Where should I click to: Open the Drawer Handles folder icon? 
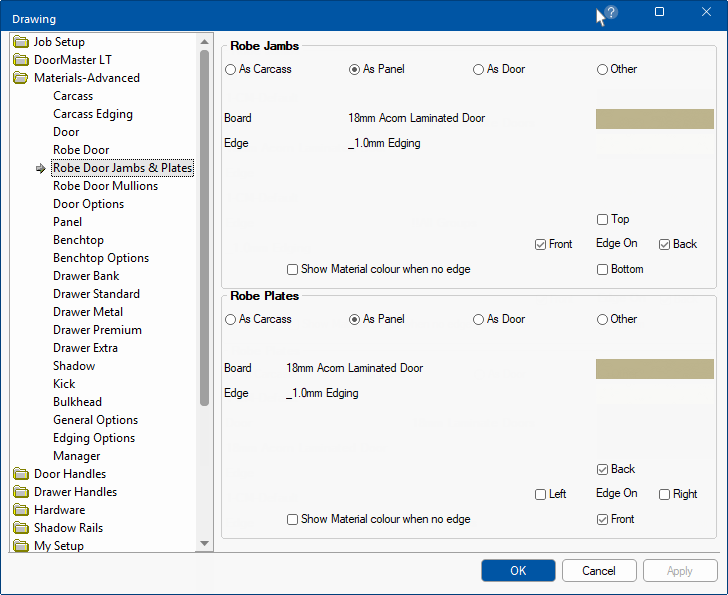(x=21, y=492)
